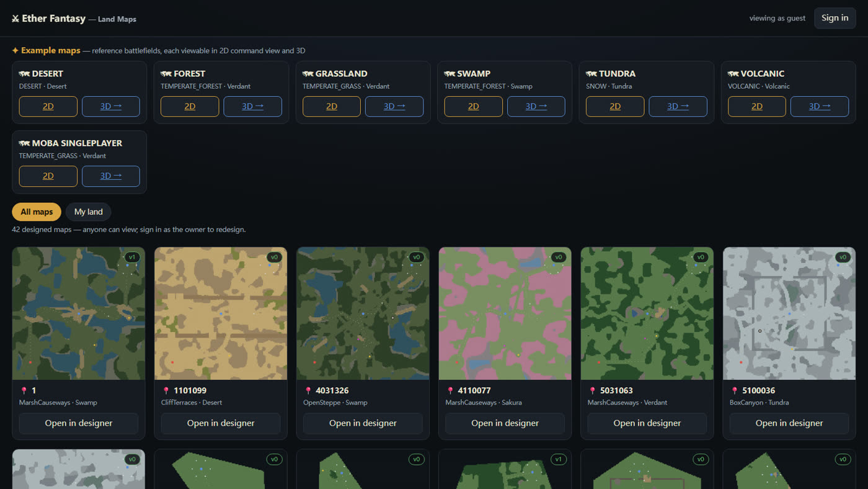Viewport: 868px width, 489px height.
Task: Click the 'BoxCanyon · Tundra' label
Action: coord(759,403)
